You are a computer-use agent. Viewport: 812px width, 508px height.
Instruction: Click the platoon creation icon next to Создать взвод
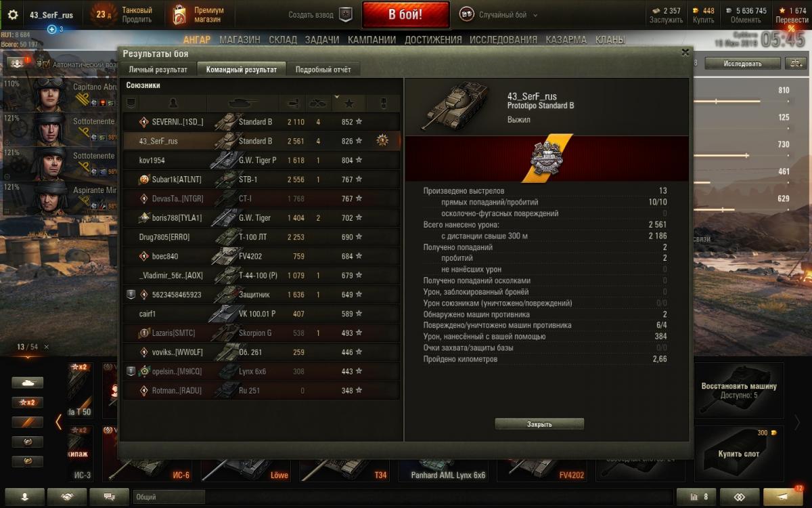[x=346, y=14]
